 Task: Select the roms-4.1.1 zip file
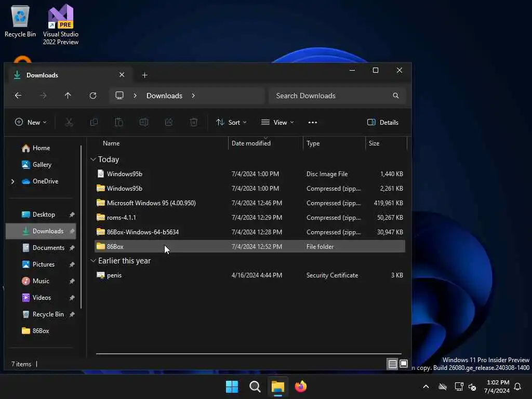pos(250,218)
